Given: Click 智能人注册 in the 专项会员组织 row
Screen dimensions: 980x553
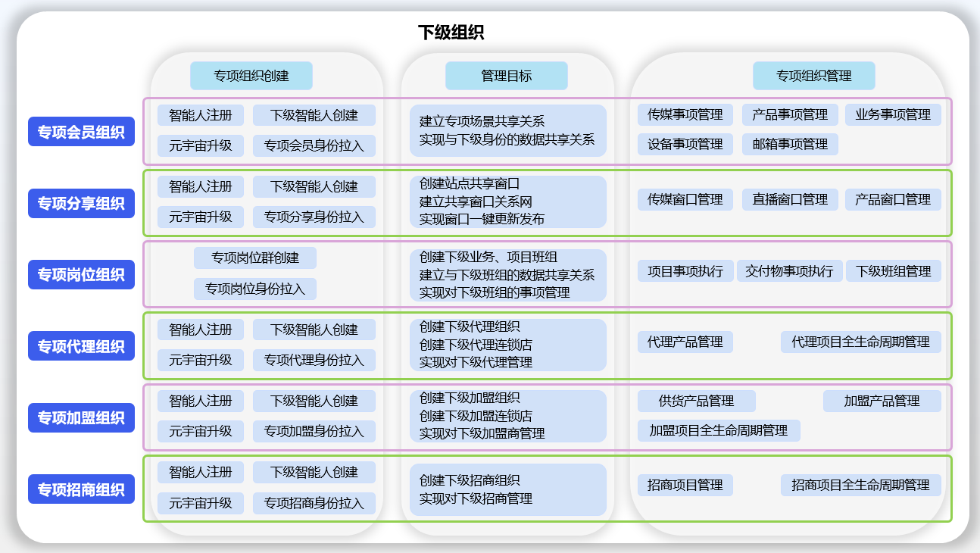Looking at the screenshot, I should [201, 115].
